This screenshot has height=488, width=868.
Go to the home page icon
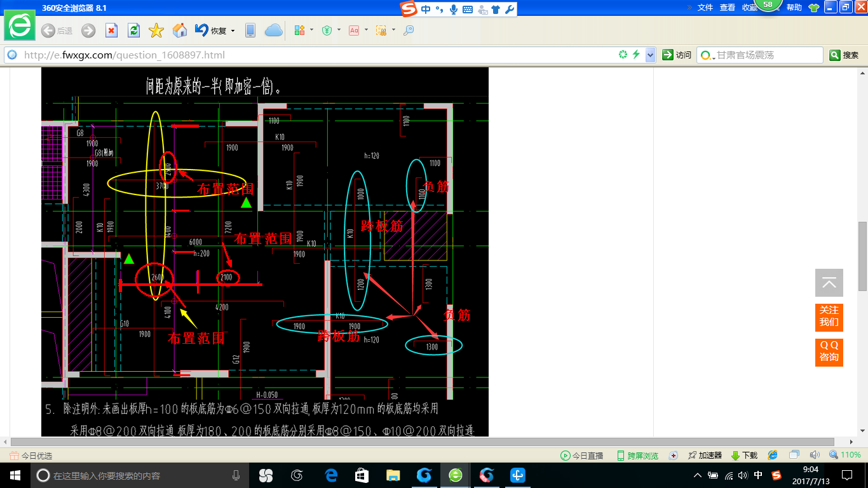(180, 30)
